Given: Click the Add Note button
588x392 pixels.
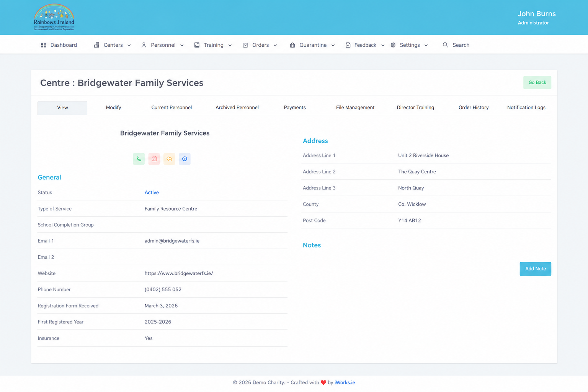Looking at the screenshot, I should 535,269.
